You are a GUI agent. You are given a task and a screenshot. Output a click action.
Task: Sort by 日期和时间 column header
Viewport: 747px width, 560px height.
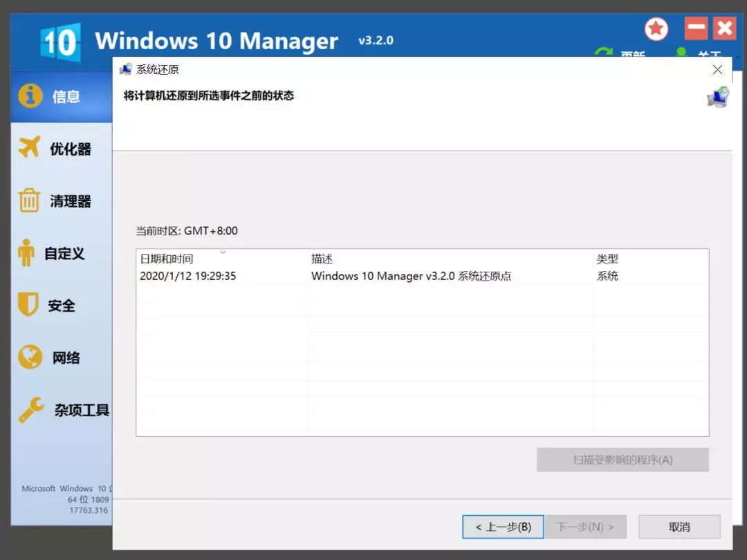(221, 259)
